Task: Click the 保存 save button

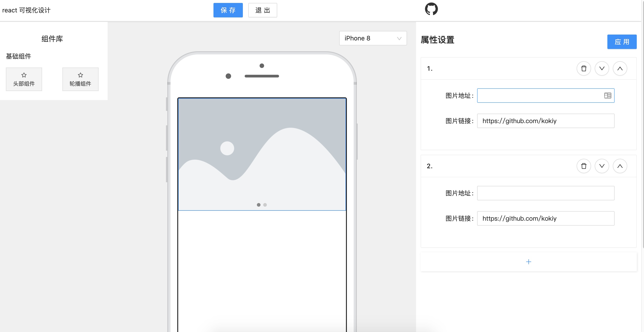Action: click(x=228, y=10)
